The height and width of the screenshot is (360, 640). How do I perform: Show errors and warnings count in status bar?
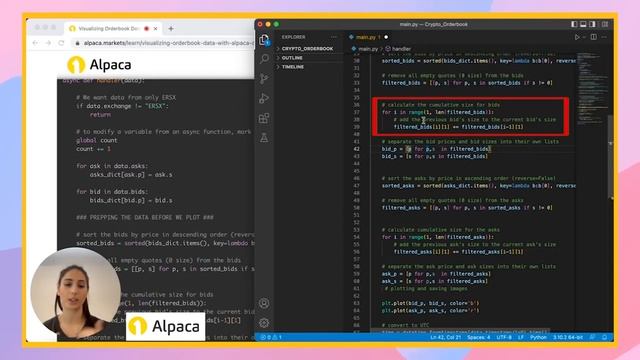[271, 337]
